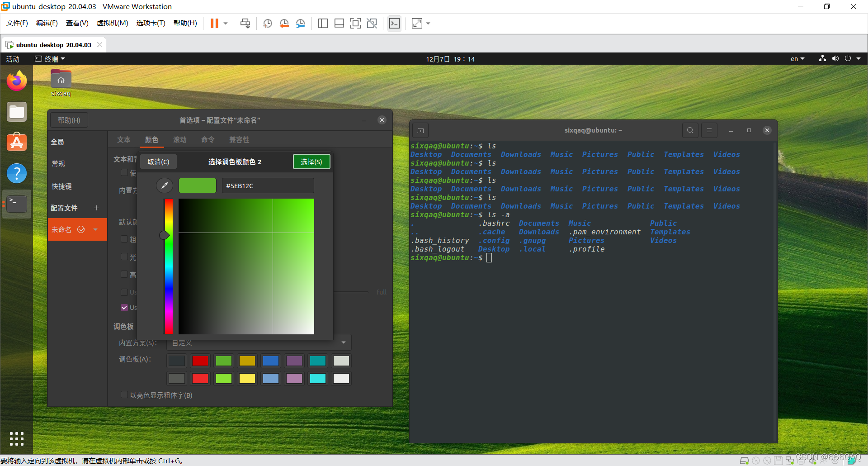Image resolution: width=868 pixels, height=466 pixels.
Task: Add a new profile with plus icon
Action: [96, 208]
